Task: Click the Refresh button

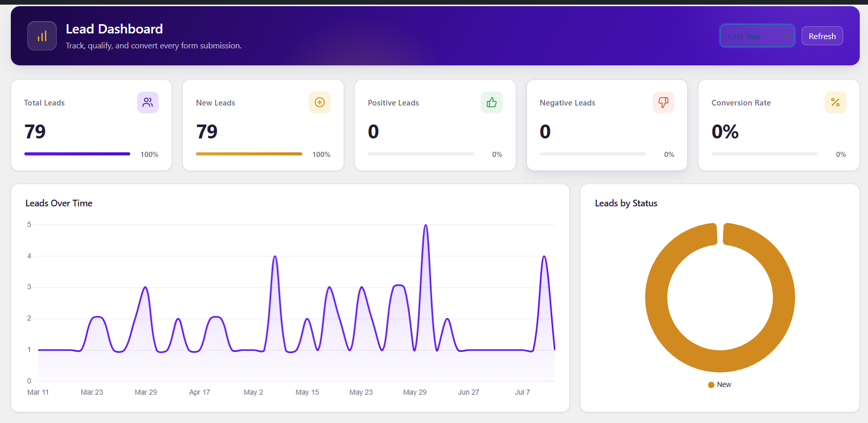Action: click(x=822, y=36)
